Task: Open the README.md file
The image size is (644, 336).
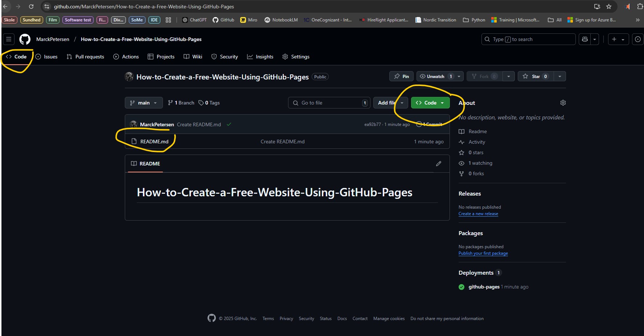Action: 154,142
